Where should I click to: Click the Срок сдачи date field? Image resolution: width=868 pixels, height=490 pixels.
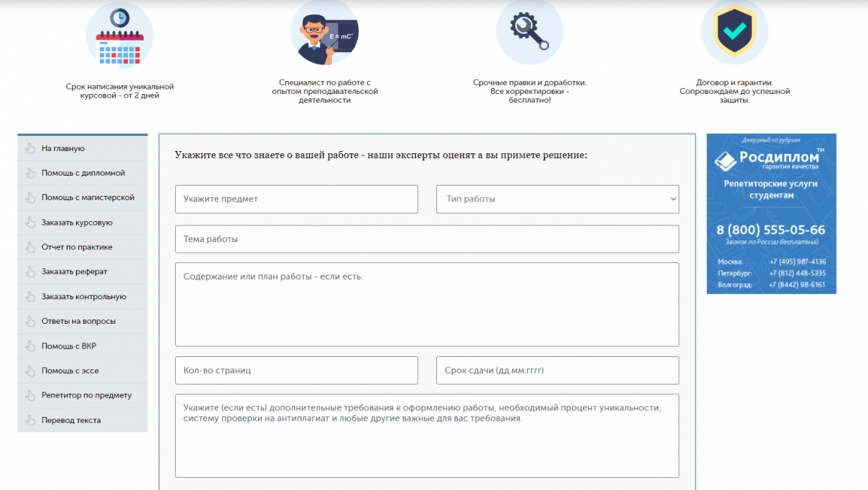[x=557, y=370]
